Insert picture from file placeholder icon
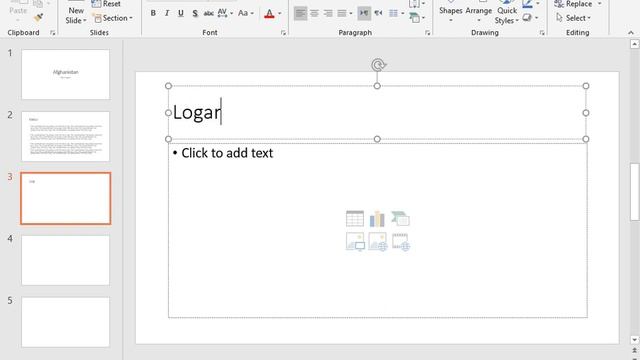 355,242
